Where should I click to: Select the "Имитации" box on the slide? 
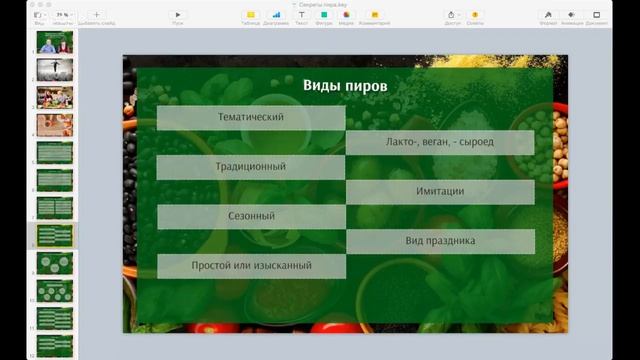(440, 192)
